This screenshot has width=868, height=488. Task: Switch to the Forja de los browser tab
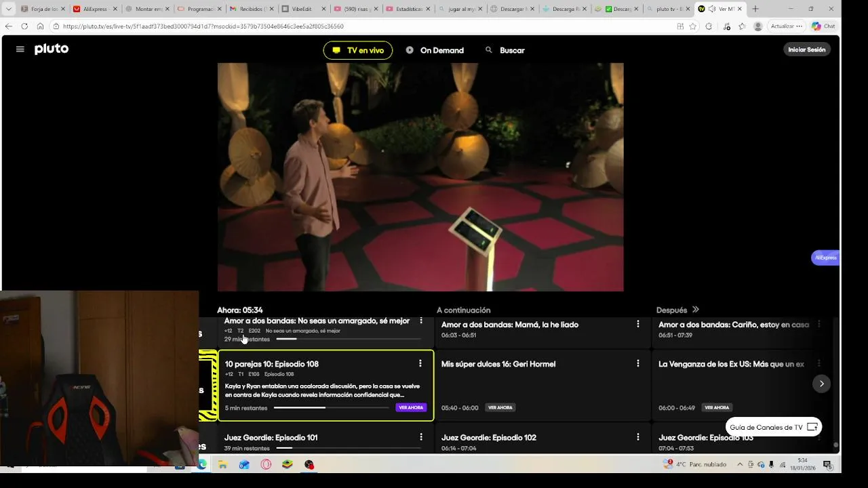coord(43,9)
